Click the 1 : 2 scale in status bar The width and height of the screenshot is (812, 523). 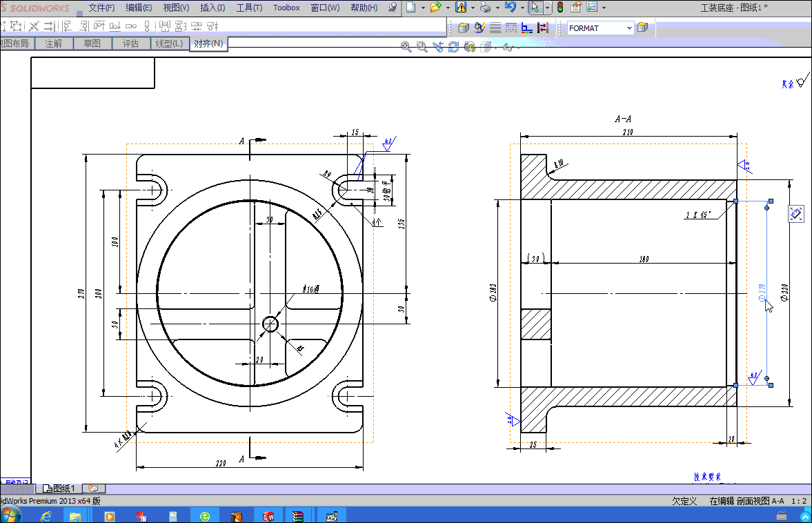[x=798, y=501]
